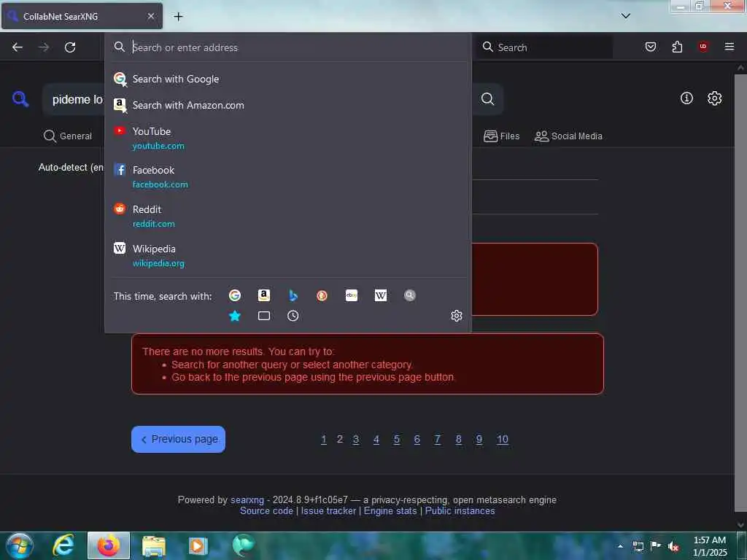The width and height of the screenshot is (747, 560).
Task: Go to results page 10
Action: [503, 440]
